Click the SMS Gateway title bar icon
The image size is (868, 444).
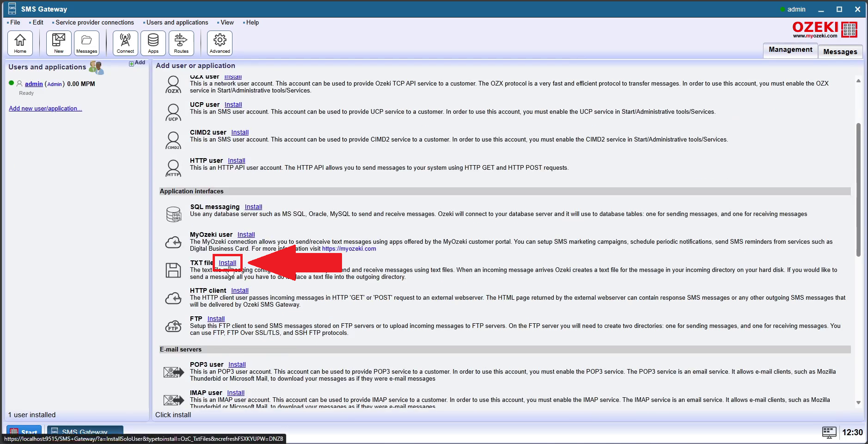tap(12, 8)
